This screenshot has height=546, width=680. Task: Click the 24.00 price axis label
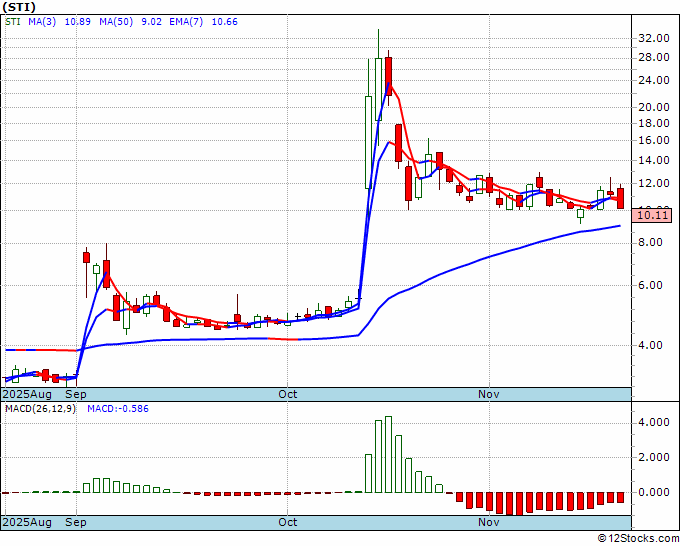[654, 80]
